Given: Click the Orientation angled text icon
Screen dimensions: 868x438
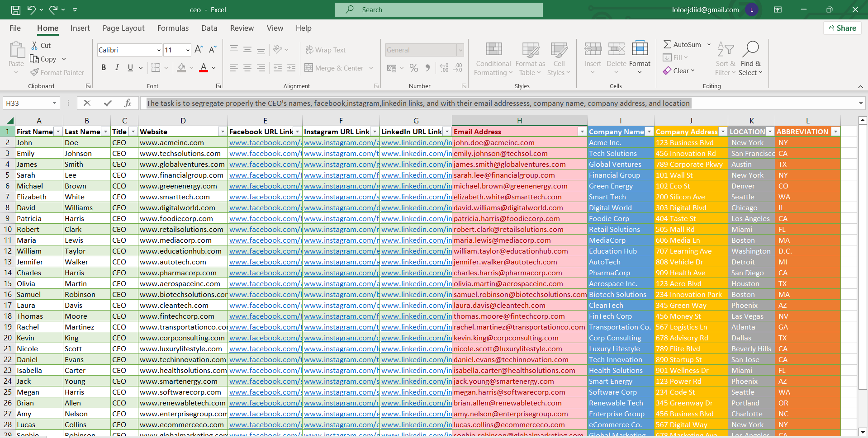Looking at the screenshot, I should (278, 50).
